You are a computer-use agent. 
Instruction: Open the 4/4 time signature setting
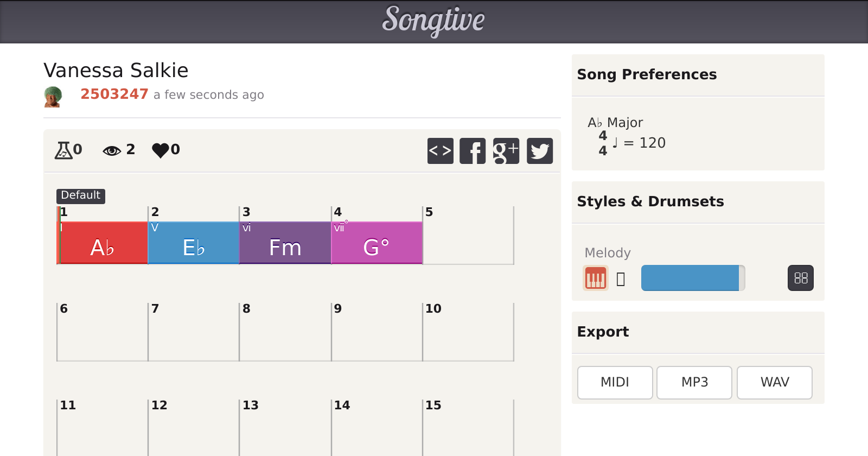pyautogui.click(x=601, y=143)
